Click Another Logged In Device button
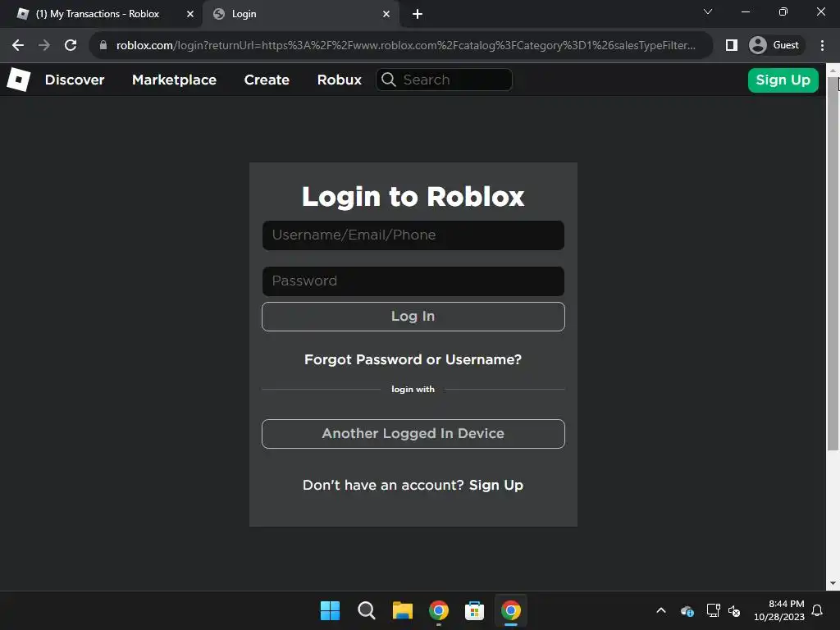 tap(413, 434)
